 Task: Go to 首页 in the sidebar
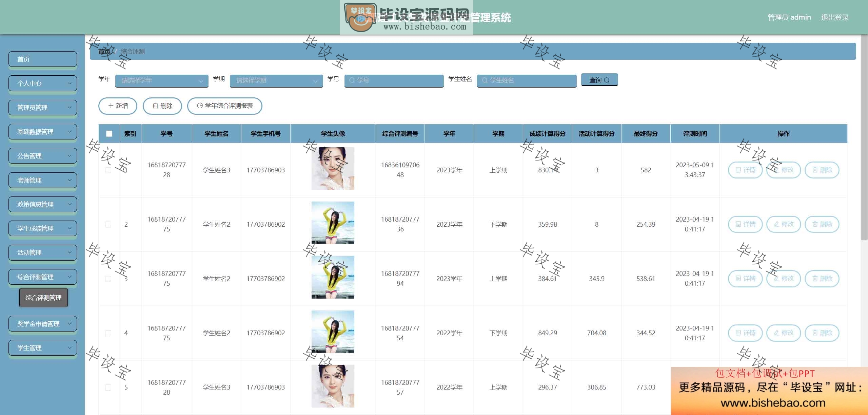point(43,59)
